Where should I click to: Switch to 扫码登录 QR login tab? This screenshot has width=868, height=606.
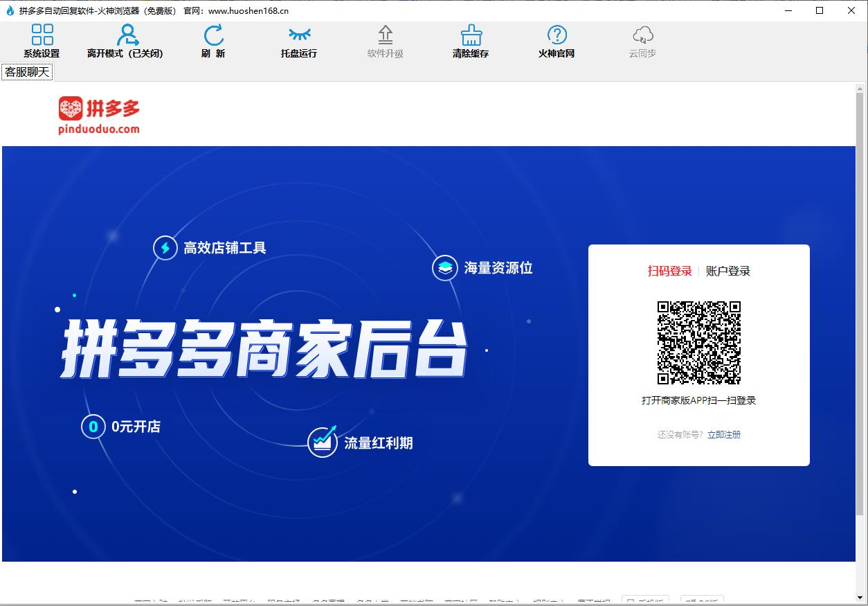coord(669,271)
